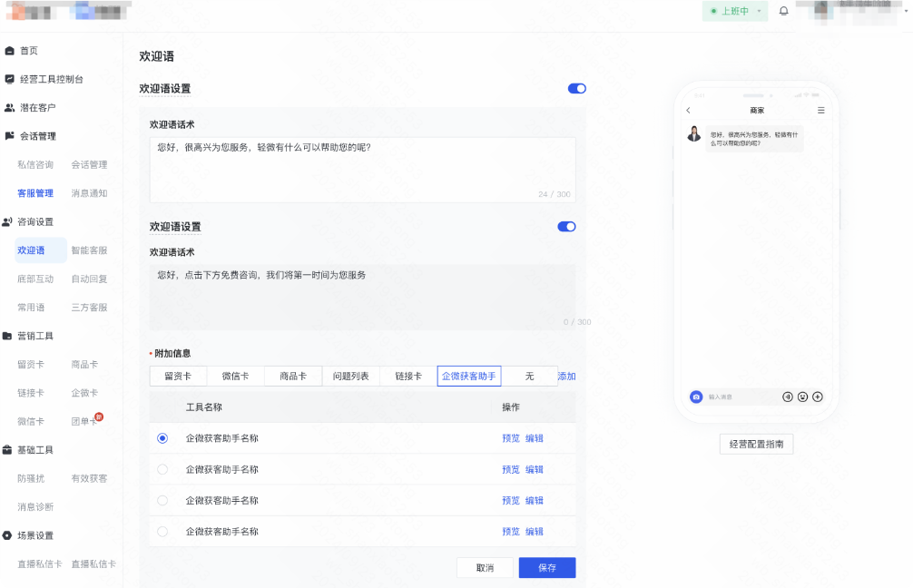Click into the first 欢迎语话术 text area
This screenshot has width=913, height=588.
pos(363,170)
